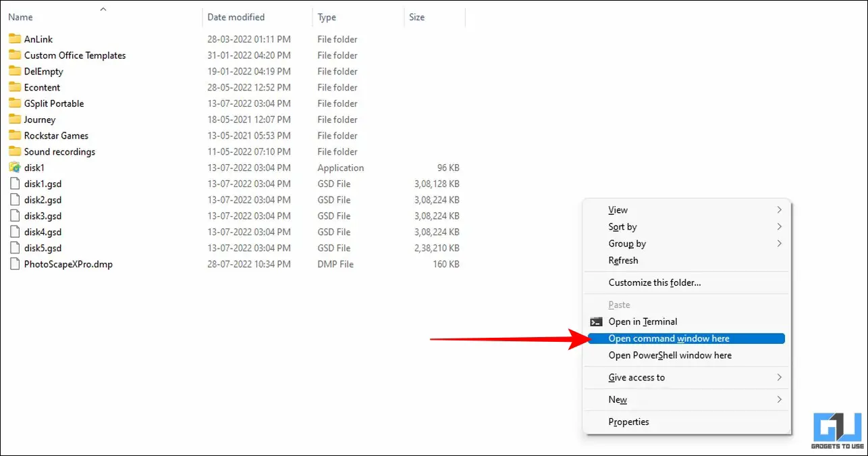Click the GSplit Portable folder name
This screenshot has width=868, height=456.
tap(54, 103)
